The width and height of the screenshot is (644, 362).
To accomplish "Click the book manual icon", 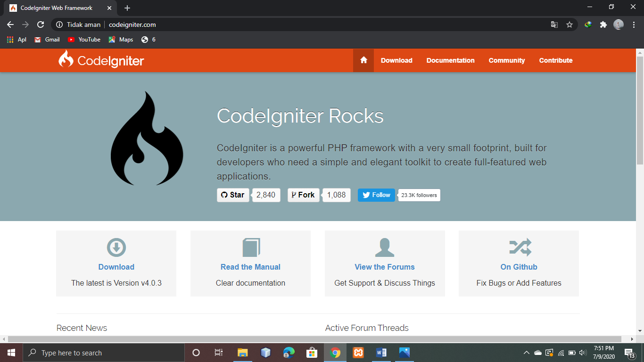I will [251, 247].
